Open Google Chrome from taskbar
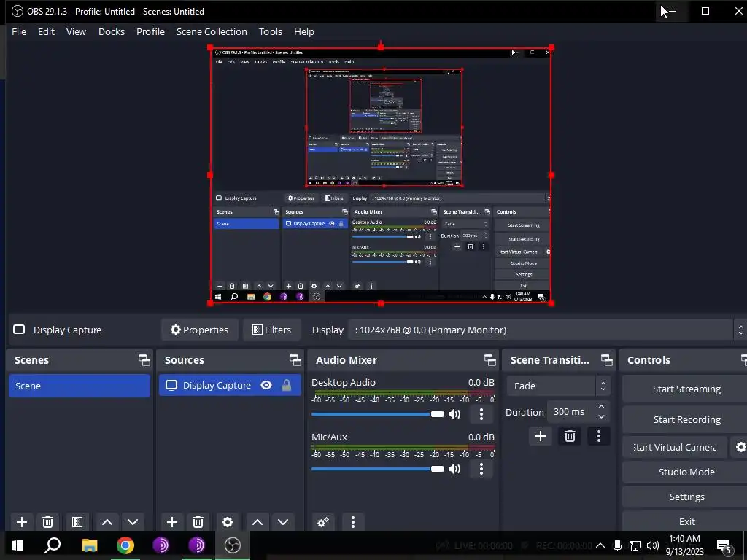This screenshot has width=747, height=560. [x=125, y=545]
